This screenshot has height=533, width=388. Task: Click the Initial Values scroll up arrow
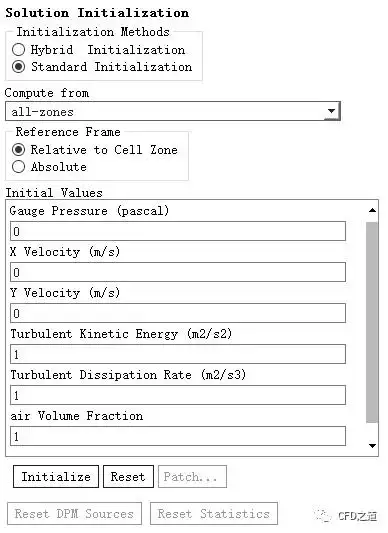point(372,210)
